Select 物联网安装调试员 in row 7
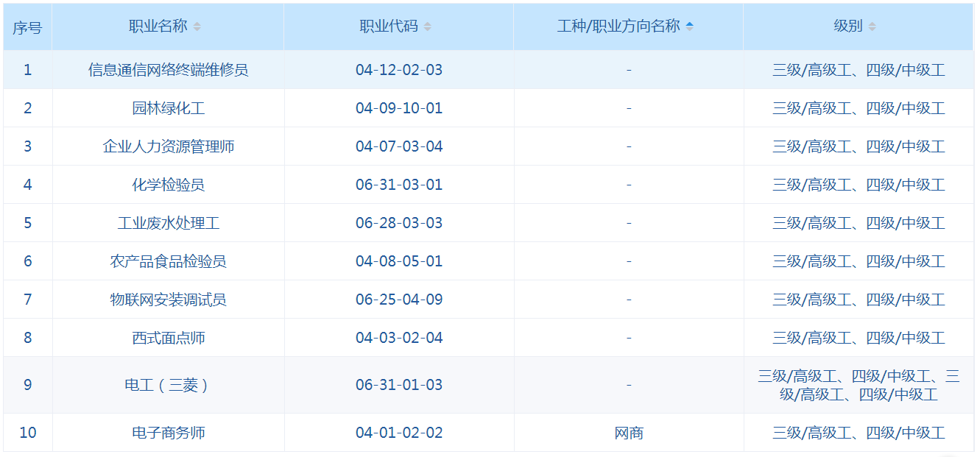This screenshot has width=980, height=457. [x=168, y=300]
